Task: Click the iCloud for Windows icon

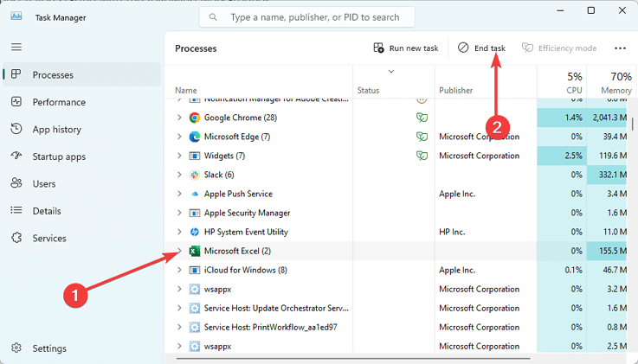Action: pos(195,270)
